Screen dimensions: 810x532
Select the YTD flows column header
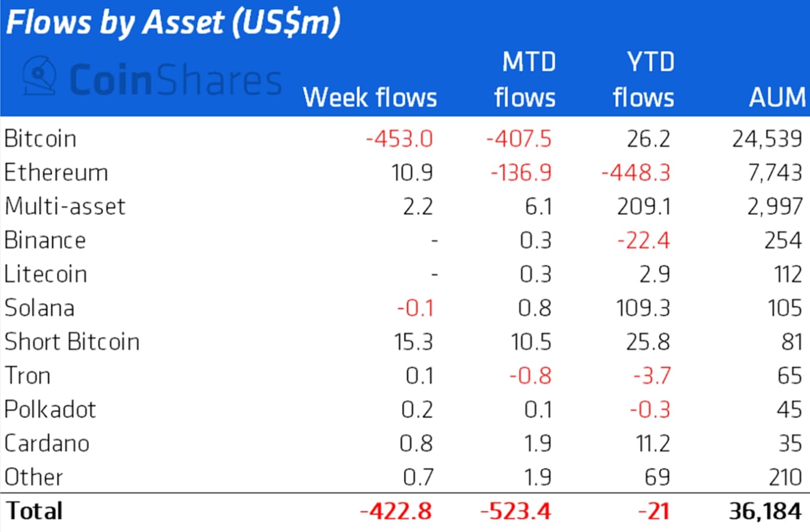coord(643,79)
